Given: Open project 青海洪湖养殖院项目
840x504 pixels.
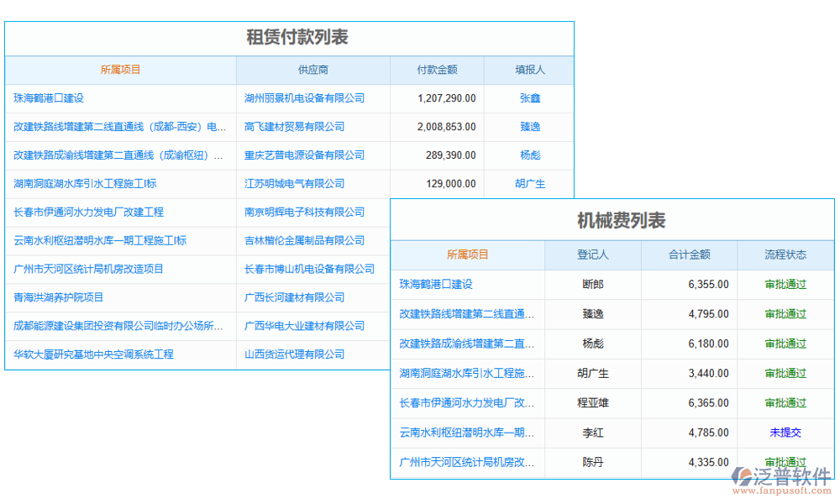Looking at the screenshot, I should point(56,297).
